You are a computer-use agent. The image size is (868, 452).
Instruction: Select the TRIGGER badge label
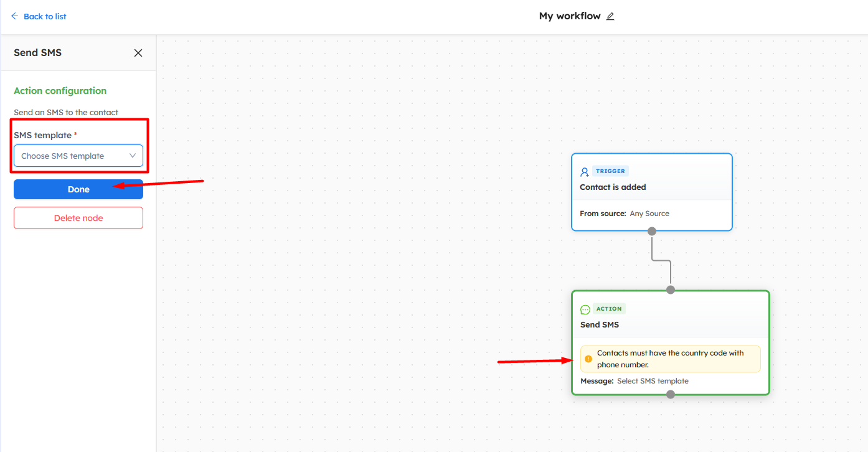[610, 171]
